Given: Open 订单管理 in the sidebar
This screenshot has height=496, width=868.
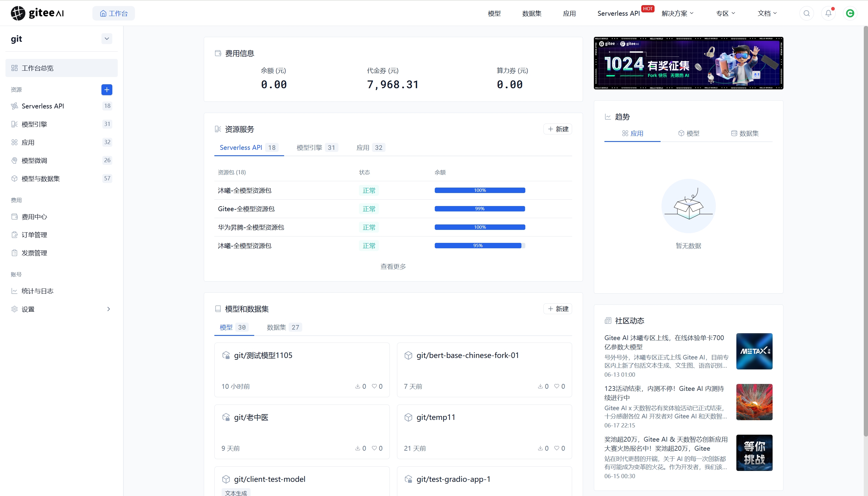Looking at the screenshot, I should tap(61, 235).
